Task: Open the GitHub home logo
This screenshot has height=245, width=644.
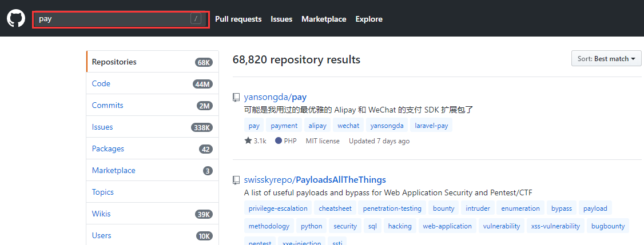Action: point(16,19)
